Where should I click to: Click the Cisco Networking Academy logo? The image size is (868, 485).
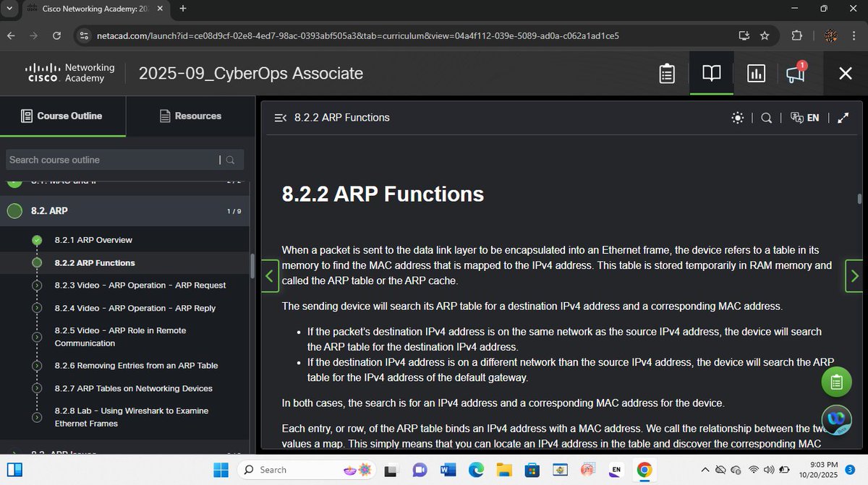(x=70, y=72)
